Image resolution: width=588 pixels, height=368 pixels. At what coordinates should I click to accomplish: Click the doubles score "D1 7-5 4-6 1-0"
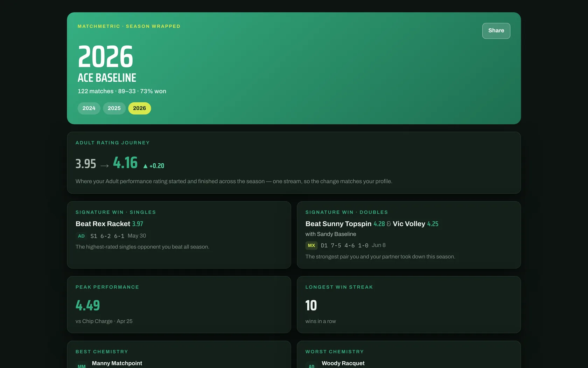(344, 246)
